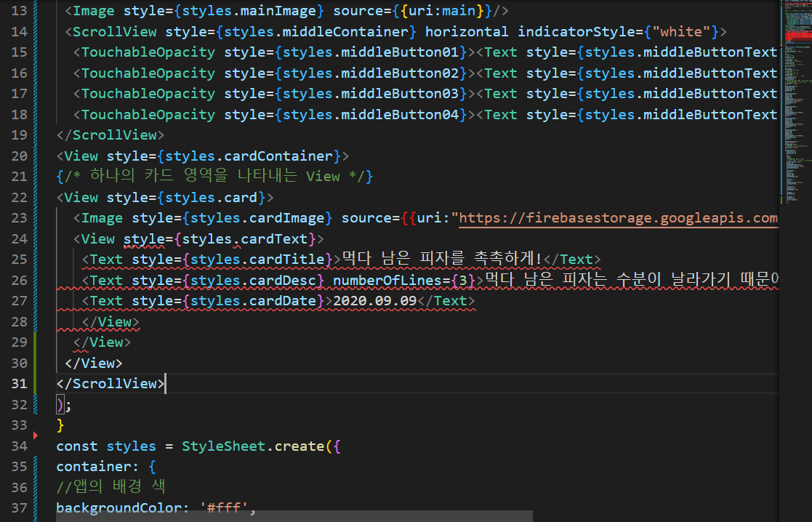Click on styles.card in line 22
Screen dimensions: 812x522
tap(212, 197)
